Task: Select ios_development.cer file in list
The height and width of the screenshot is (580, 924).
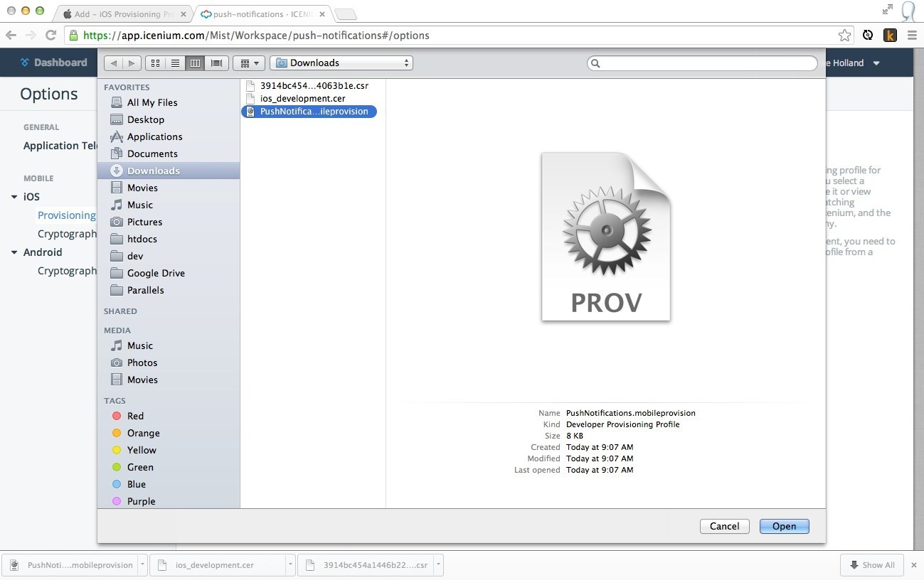Action: click(303, 98)
